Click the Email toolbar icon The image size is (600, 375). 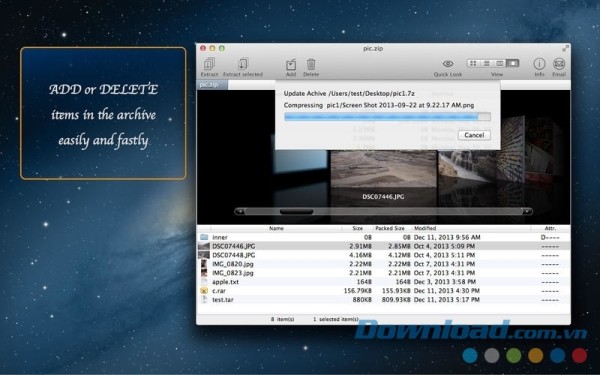click(559, 64)
